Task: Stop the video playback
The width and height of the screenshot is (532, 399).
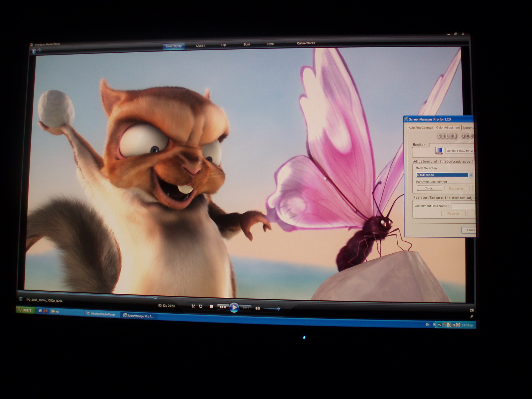Action: tap(211, 307)
